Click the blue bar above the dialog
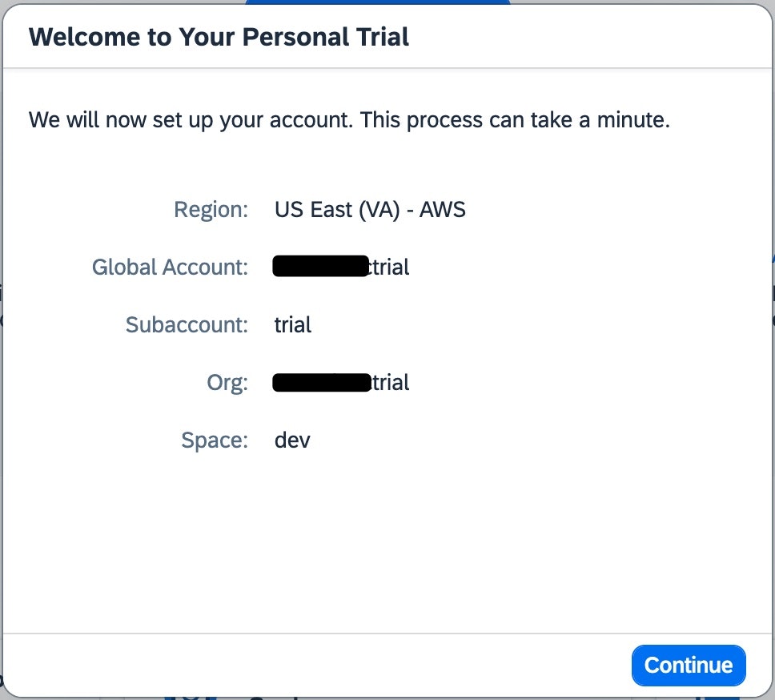This screenshot has width=775, height=700. (x=377, y=2)
